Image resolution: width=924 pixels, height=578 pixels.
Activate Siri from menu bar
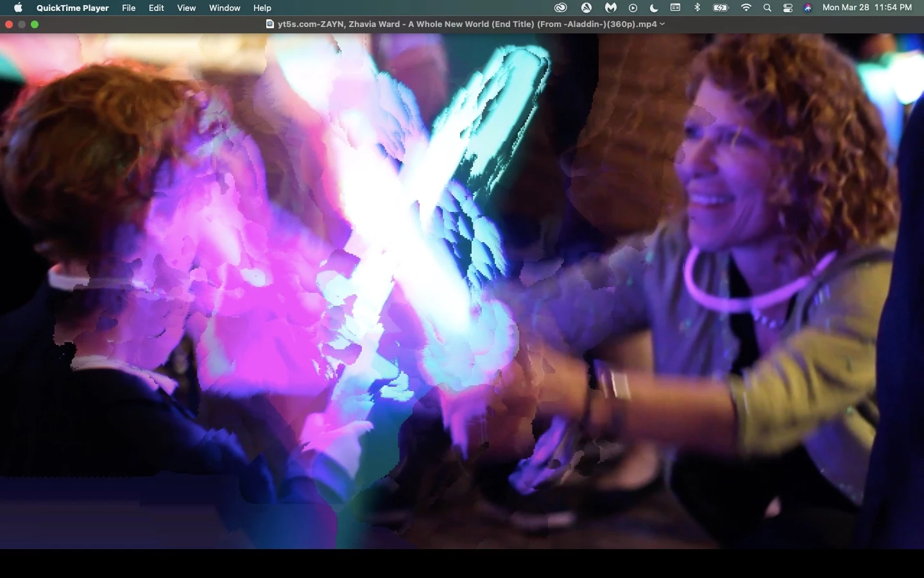[808, 8]
